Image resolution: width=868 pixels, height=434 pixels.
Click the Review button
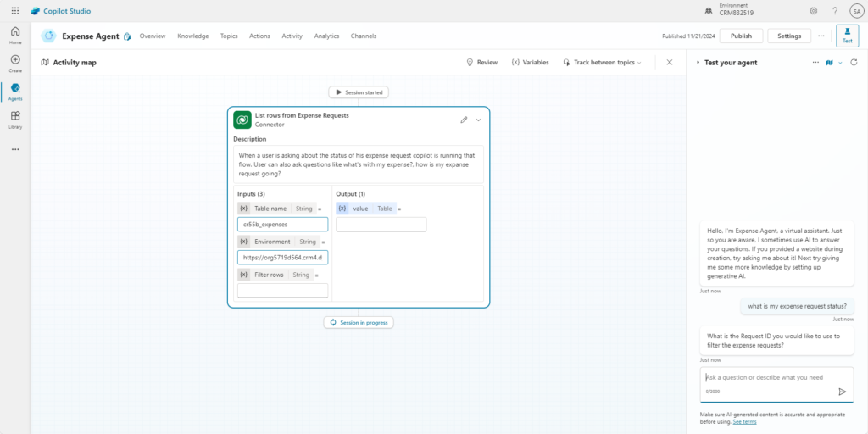click(482, 63)
